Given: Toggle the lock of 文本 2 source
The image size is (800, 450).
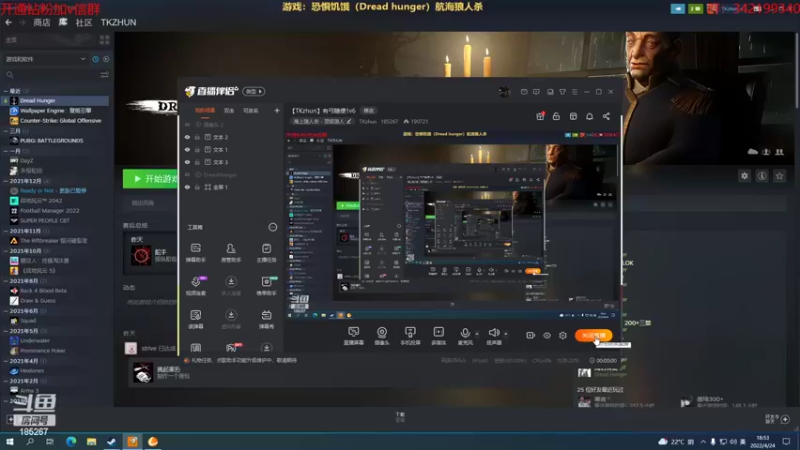Looking at the screenshot, I should coord(197,137).
